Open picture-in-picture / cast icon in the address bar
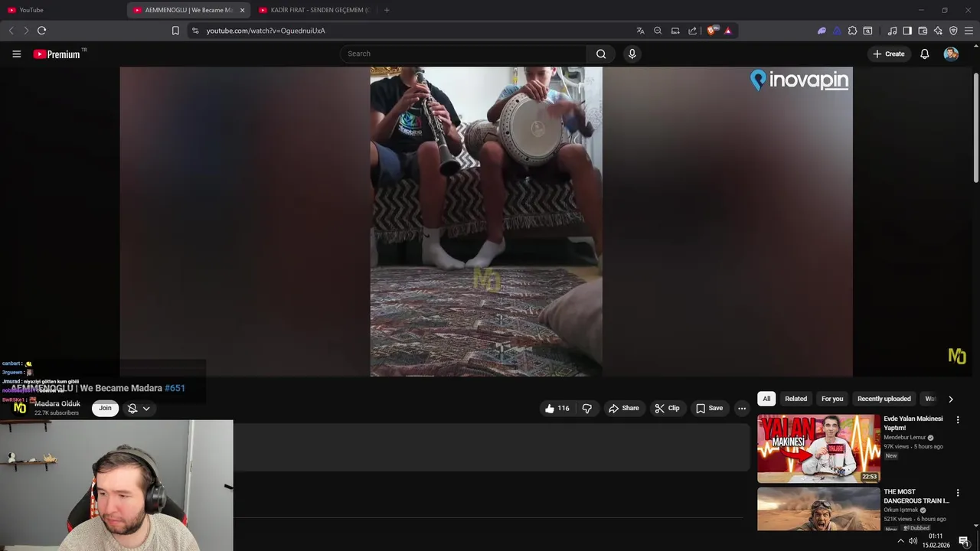This screenshot has width=980, height=551. [x=675, y=31]
